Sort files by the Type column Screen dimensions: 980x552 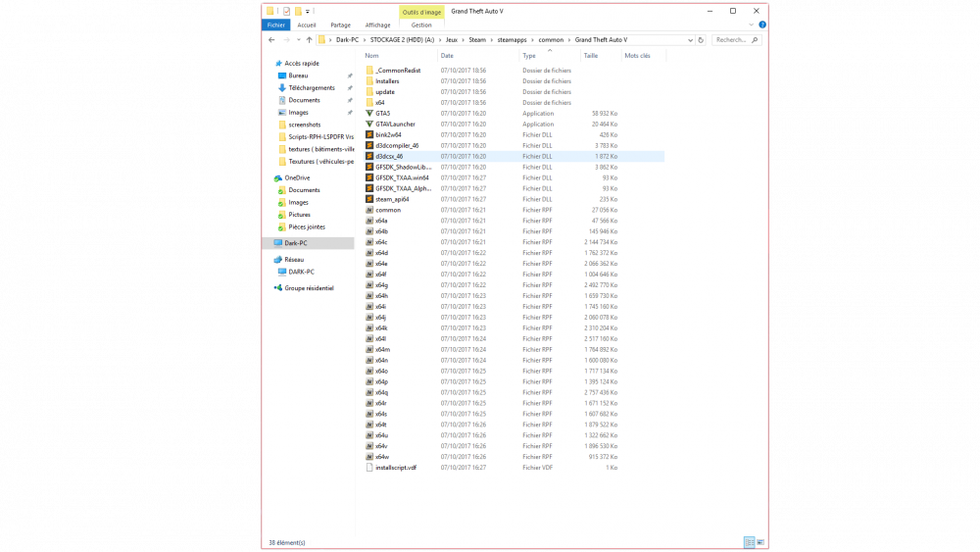click(x=529, y=56)
